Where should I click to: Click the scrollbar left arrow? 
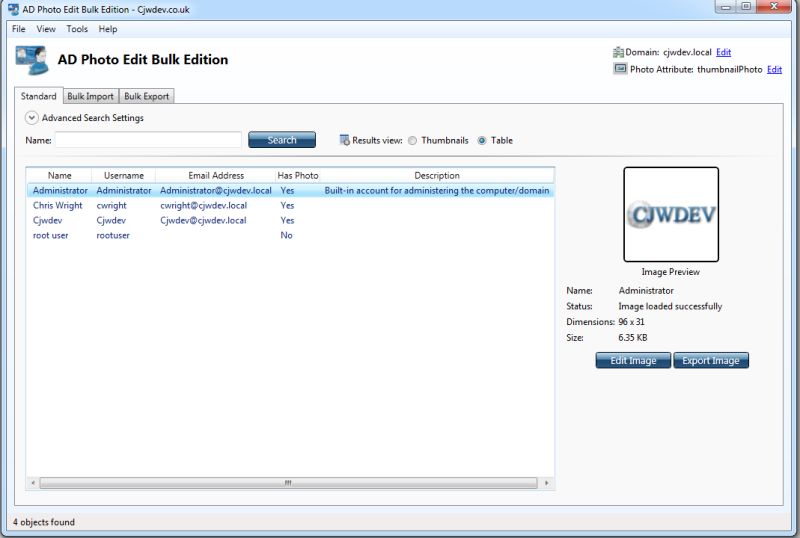pos(33,483)
